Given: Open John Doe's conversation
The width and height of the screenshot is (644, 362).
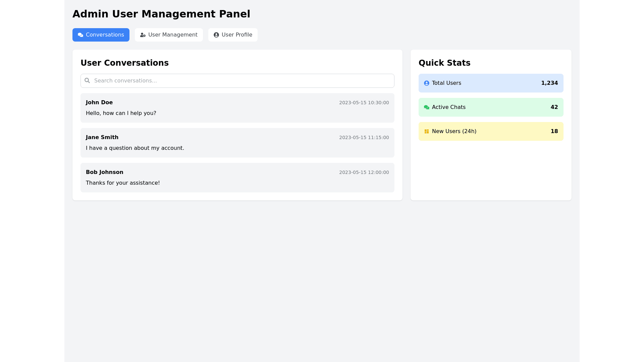Looking at the screenshot, I should [237, 108].
